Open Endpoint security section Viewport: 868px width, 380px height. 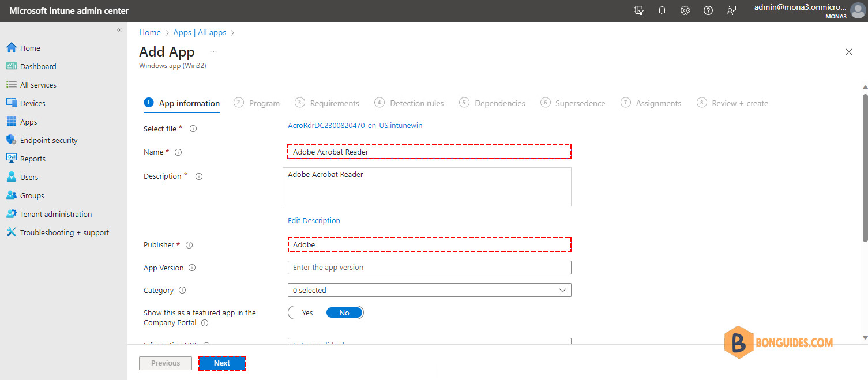pos(42,140)
